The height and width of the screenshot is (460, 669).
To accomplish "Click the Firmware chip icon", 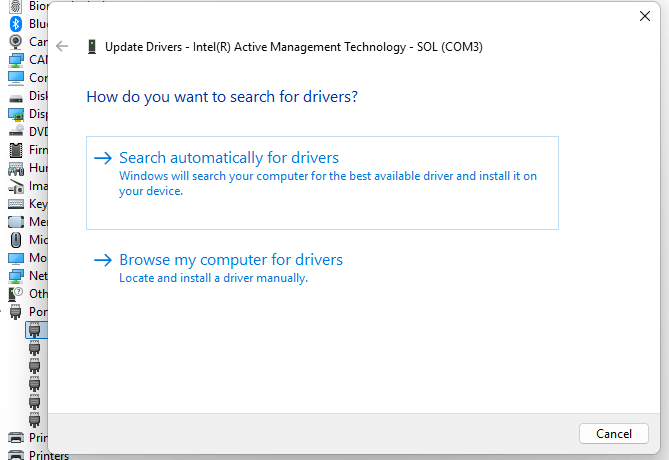I will tap(16, 150).
